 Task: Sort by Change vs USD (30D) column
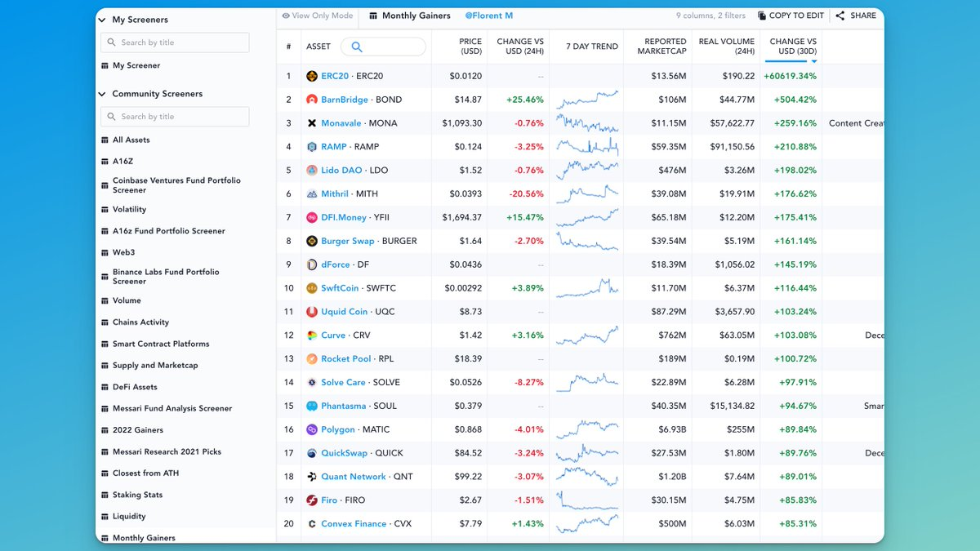[792, 47]
